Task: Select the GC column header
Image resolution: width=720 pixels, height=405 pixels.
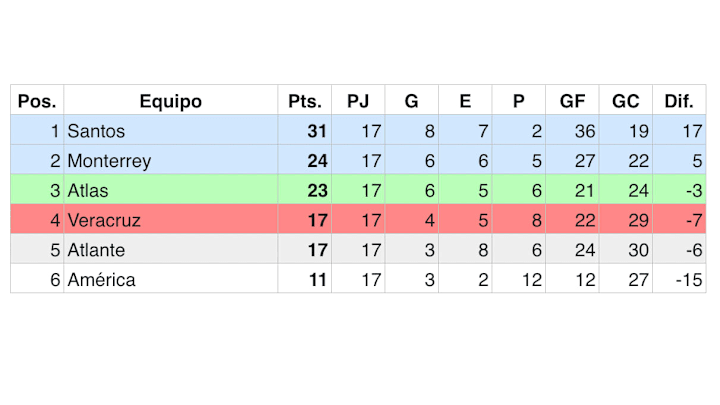Action: click(x=626, y=101)
